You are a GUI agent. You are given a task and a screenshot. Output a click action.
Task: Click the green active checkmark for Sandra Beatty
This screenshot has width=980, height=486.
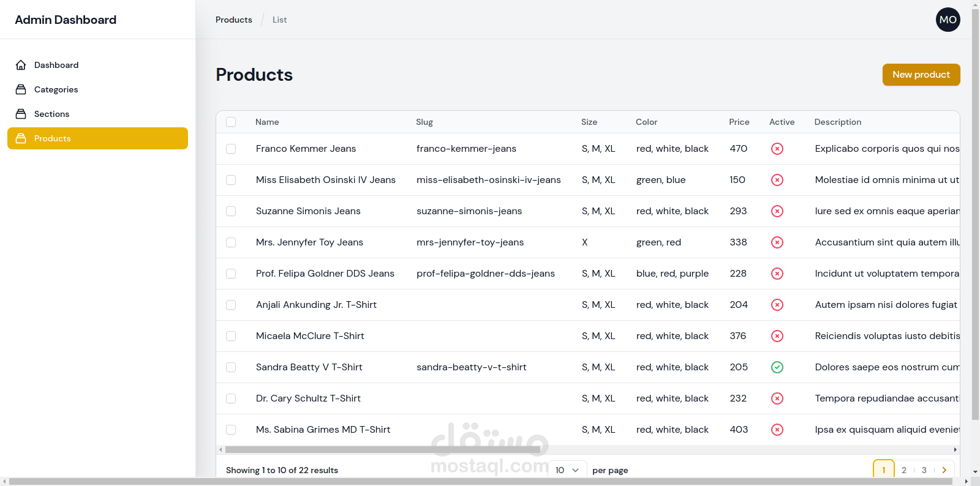777,367
